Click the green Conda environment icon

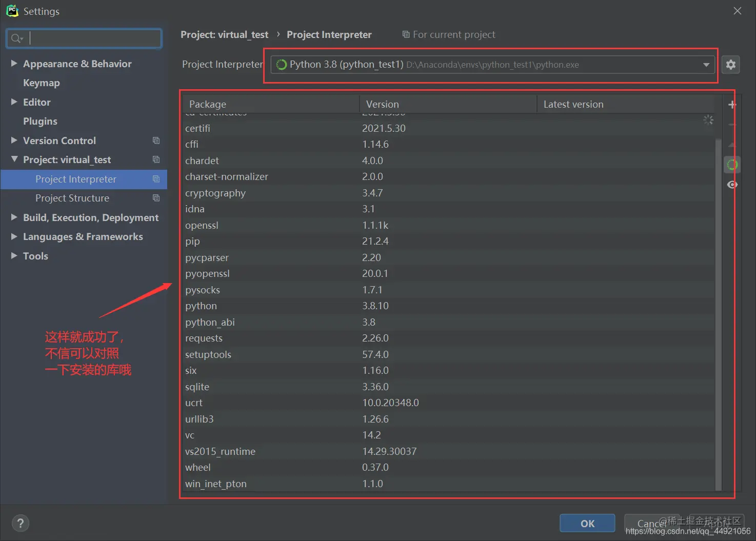point(732,165)
